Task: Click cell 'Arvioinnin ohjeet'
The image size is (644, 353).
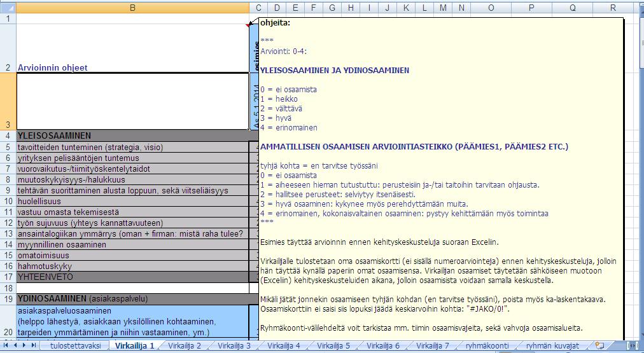Action: pyautogui.click(x=132, y=48)
